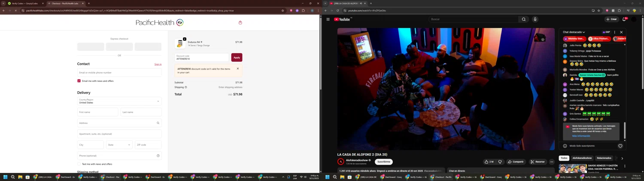The image size is (644, 181).
Task: Show next filter chips arrow
Action: point(622,158)
